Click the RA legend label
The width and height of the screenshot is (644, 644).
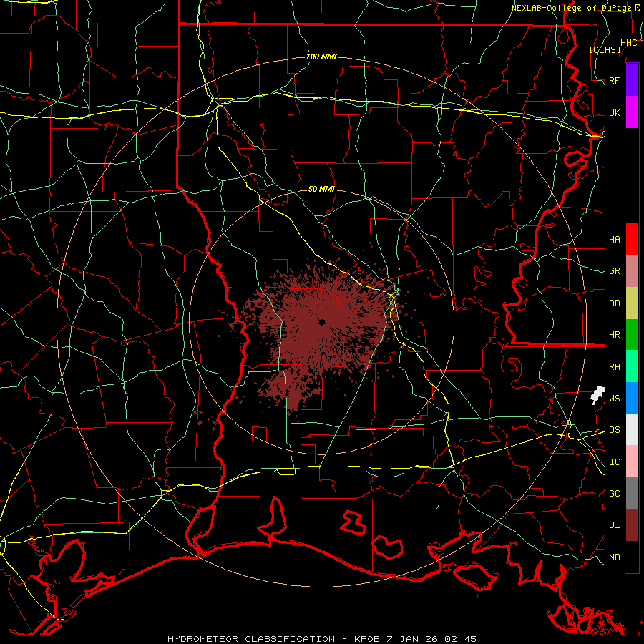pyautogui.click(x=615, y=367)
